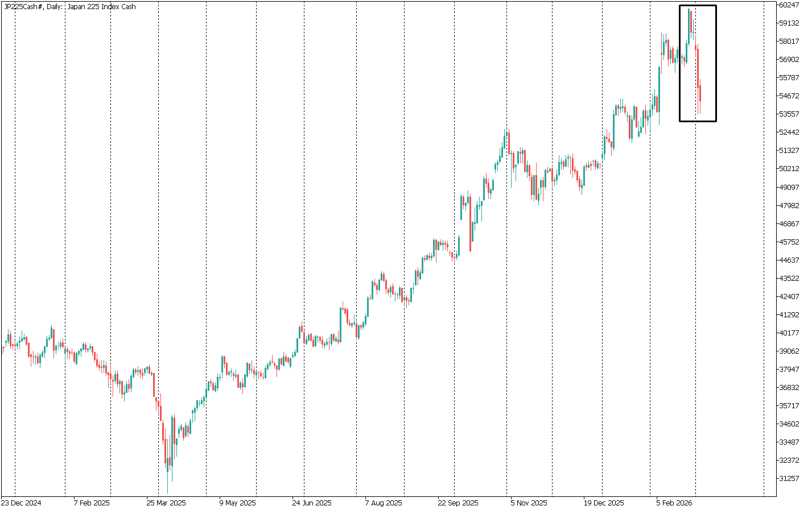This screenshot has height=510, width=812.
Task: Select the 19 Dec 2025 date label
Action: click(603, 503)
